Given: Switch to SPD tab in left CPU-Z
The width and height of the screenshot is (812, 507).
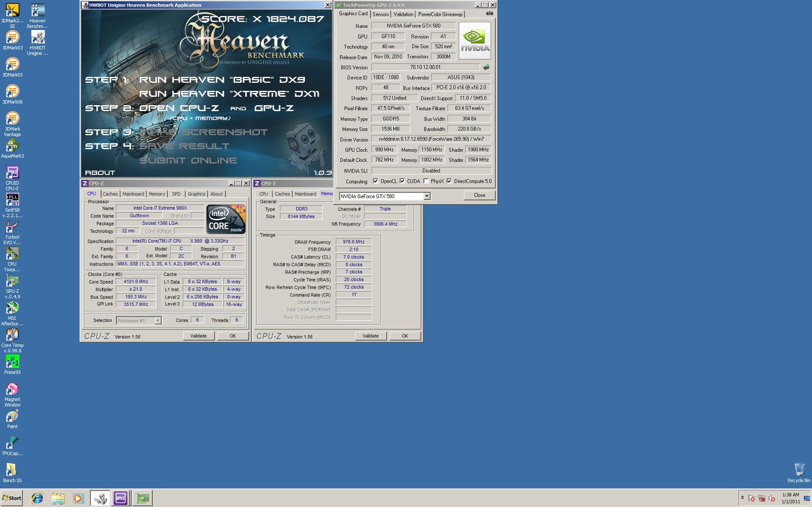Looking at the screenshot, I should [x=176, y=194].
